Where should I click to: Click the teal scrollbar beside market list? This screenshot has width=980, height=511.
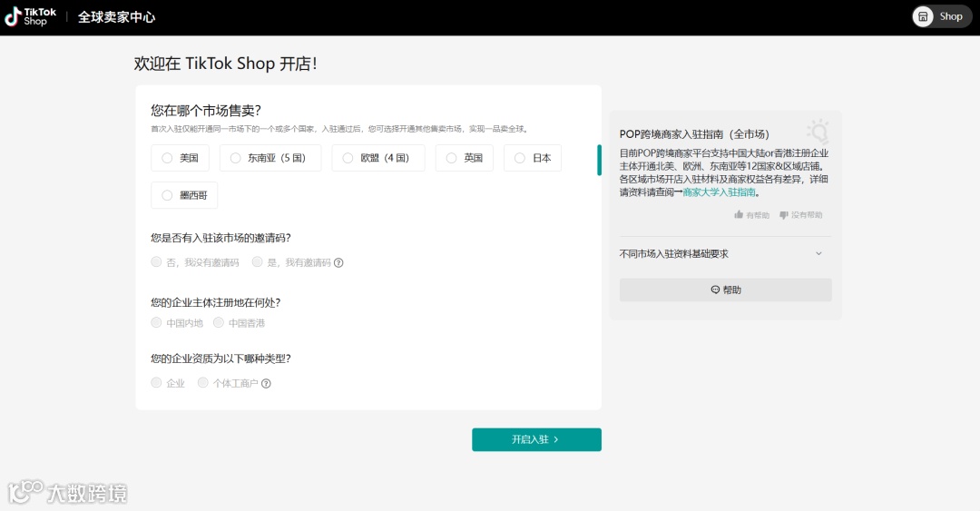pyautogui.click(x=600, y=160)
